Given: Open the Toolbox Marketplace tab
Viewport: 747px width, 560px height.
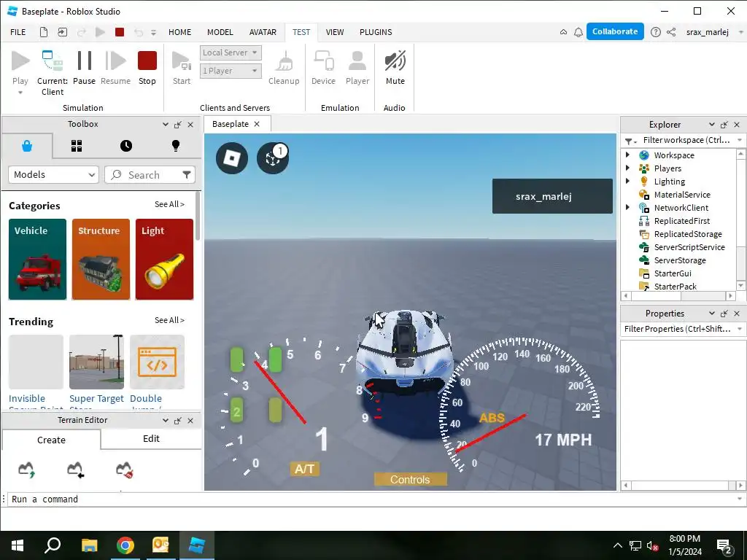Looking at the screenshot, I should point(27,146).
